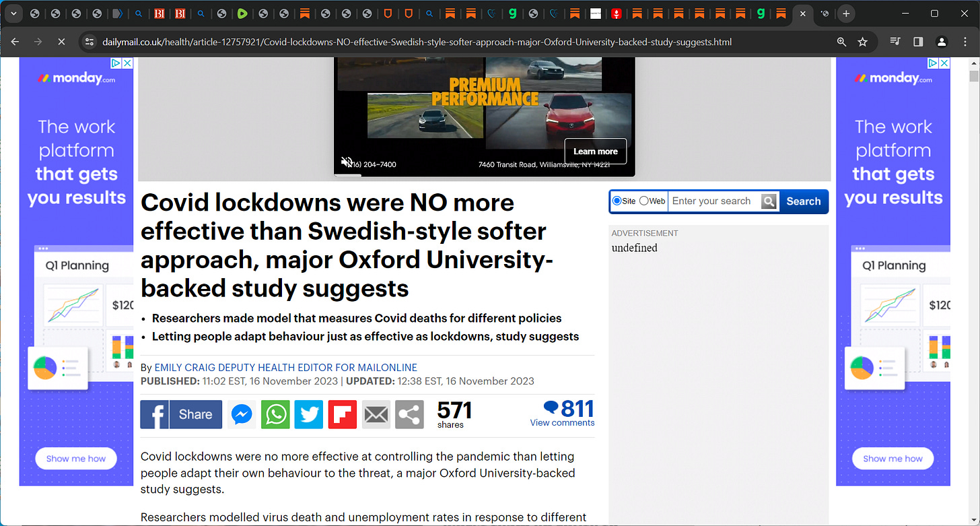Screen dimensions: 980x526
Task: Open the media control icon in toolbar
Action: [x=895, y=42]
